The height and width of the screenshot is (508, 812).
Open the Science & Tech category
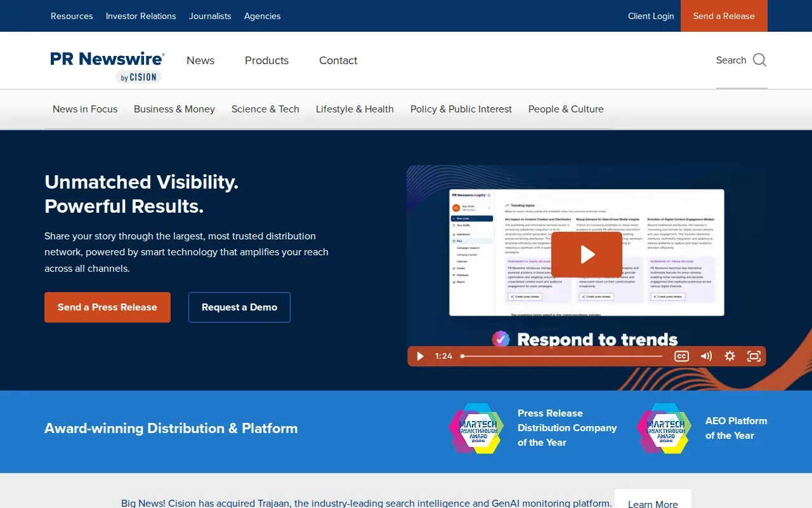(265, 109)
